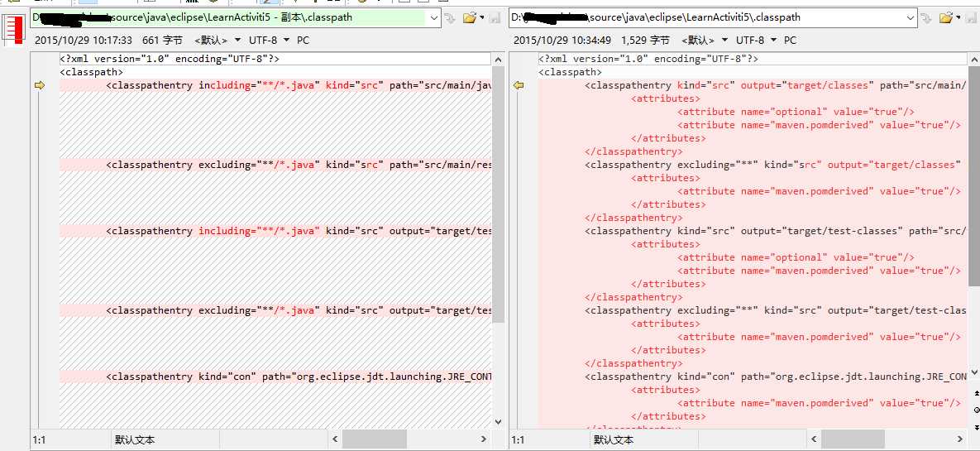Open the left folder icon's dropdown arrow
This screenshot has height=451, width=980.
click(x=482, y=18)
